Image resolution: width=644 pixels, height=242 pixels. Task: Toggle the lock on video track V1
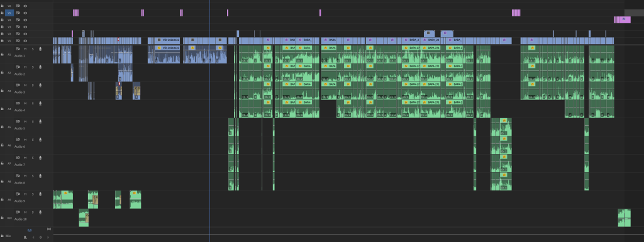(2, 41)
